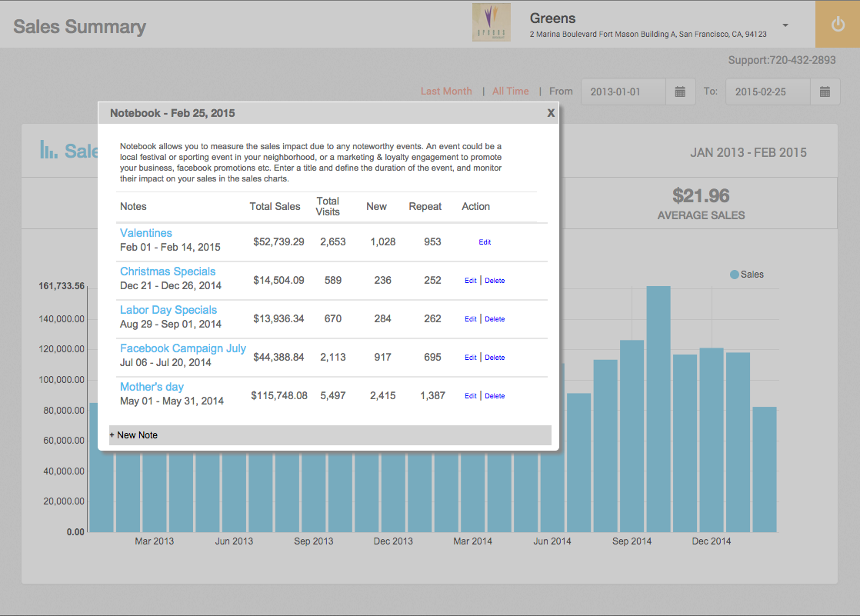Open the Valentines note
Viewport: 860px width, 616px height.
coord(146,232)
